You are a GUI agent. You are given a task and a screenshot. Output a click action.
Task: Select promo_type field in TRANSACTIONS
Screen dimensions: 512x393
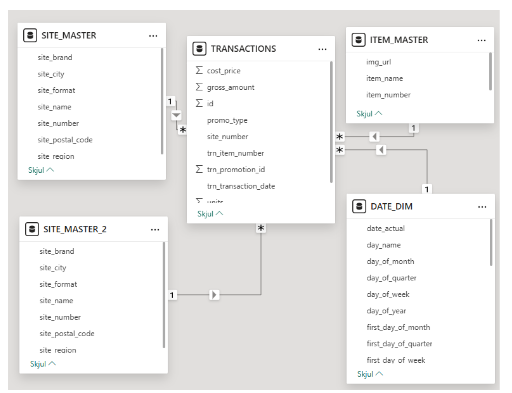tap(227, 120)
